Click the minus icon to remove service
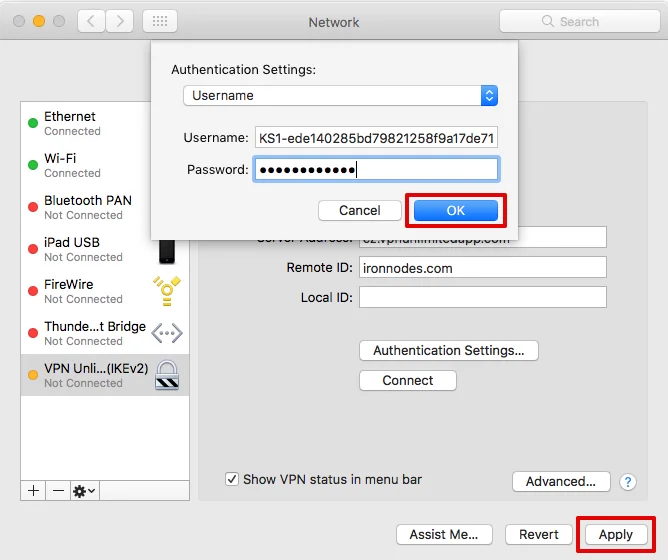Image resolution: width=668 pixels, height=560 pixels. point(58,491)
